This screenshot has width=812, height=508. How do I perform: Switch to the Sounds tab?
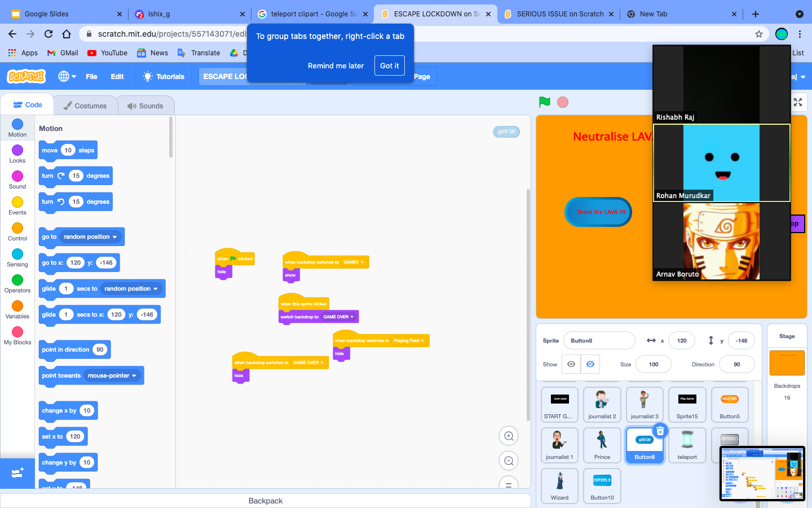click(x=145, y=106)
